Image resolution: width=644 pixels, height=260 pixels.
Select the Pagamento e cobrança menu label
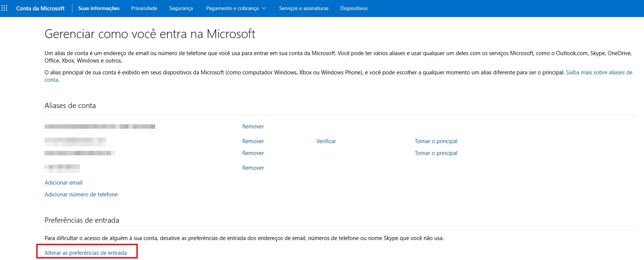click(x=232, y=8)
